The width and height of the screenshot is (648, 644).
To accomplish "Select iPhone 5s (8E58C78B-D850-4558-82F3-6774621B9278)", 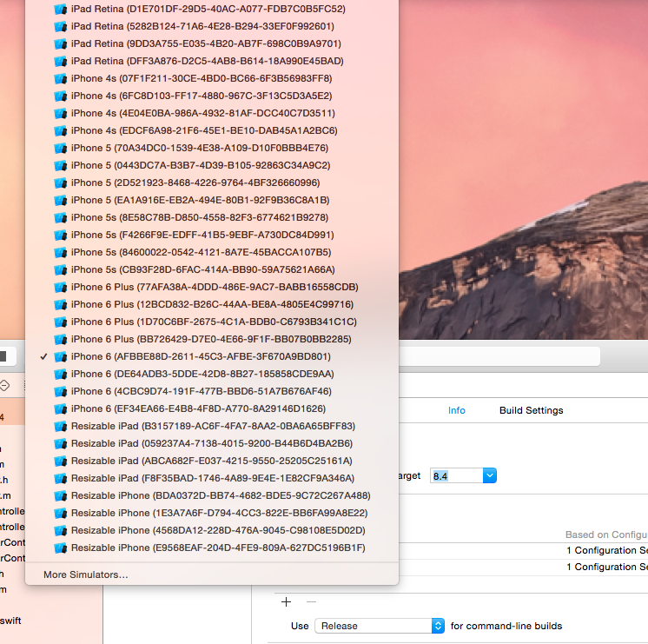I will (x=212, y=217).
